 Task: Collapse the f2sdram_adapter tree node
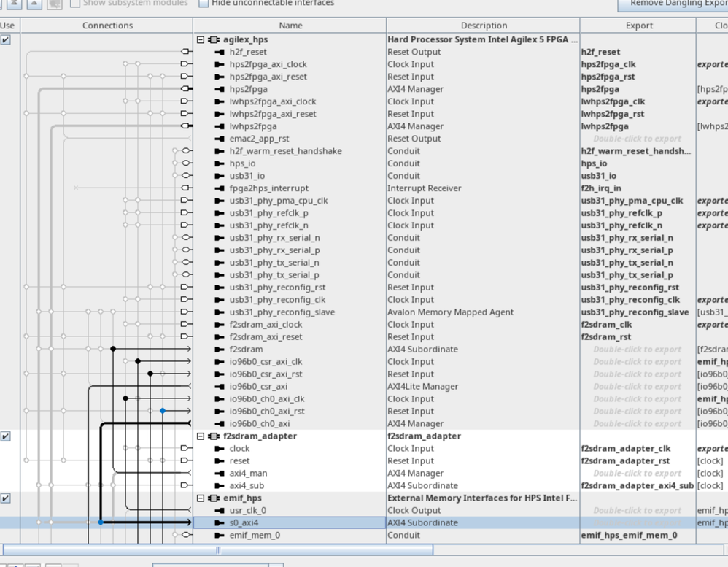201,436
